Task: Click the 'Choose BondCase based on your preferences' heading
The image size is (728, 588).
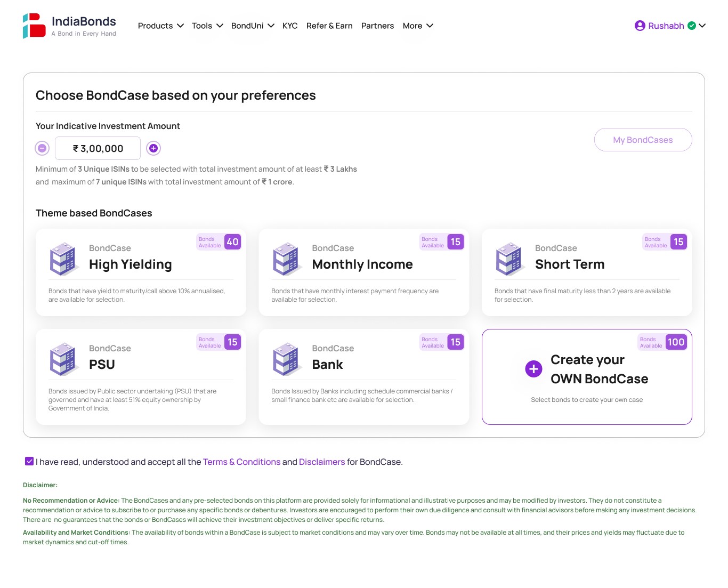Action: click(175, 95)
